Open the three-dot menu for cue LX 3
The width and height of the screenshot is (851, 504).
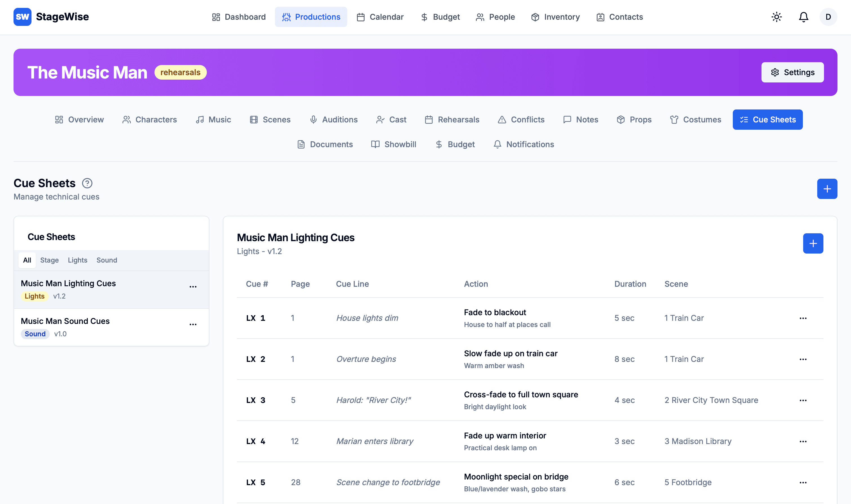(803, 400)
